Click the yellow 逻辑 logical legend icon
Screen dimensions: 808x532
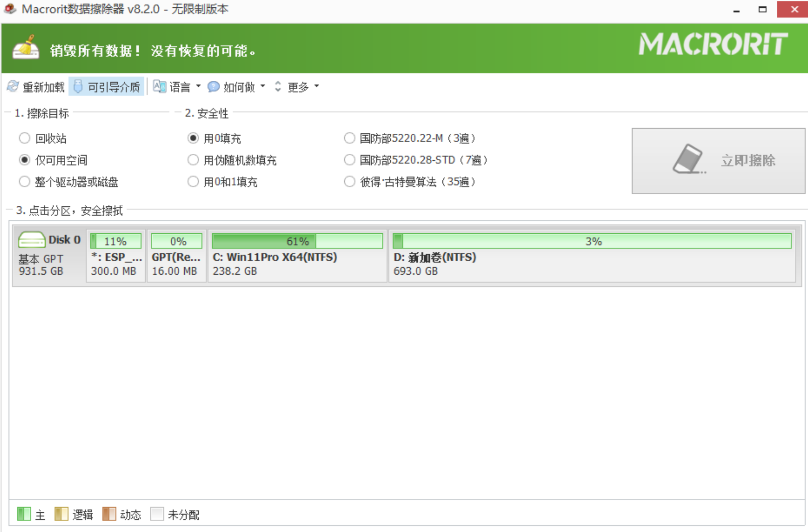point(61,514)
